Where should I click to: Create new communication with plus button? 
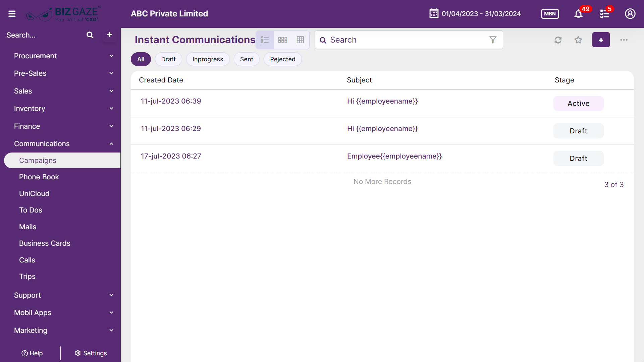[601, 40]
